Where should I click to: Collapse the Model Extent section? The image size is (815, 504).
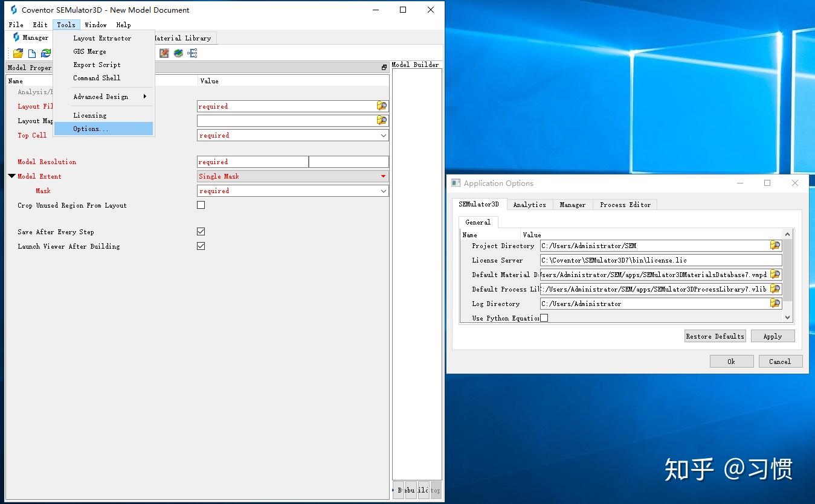(11, 176)
